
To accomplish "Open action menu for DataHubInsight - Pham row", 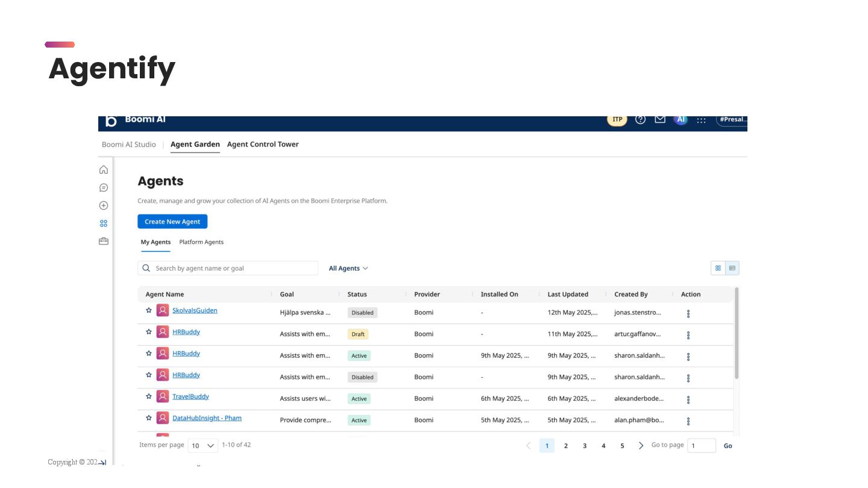I will [x=688, y=421].
